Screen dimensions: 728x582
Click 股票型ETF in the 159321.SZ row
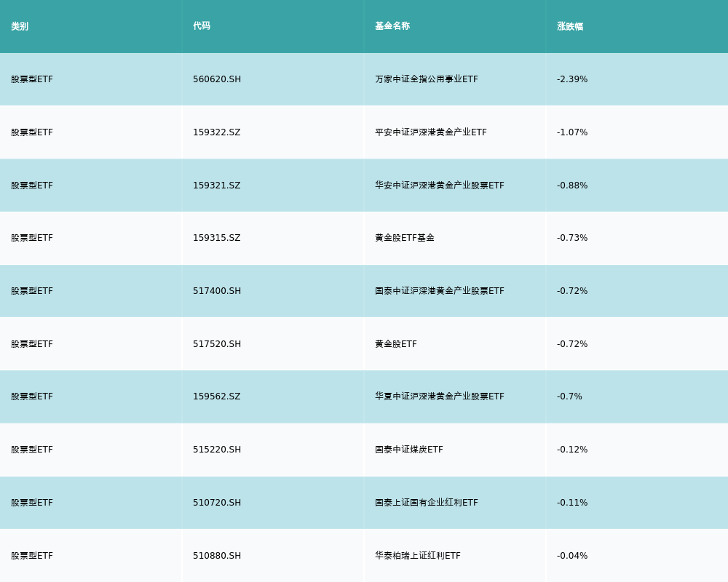[31, 186]
